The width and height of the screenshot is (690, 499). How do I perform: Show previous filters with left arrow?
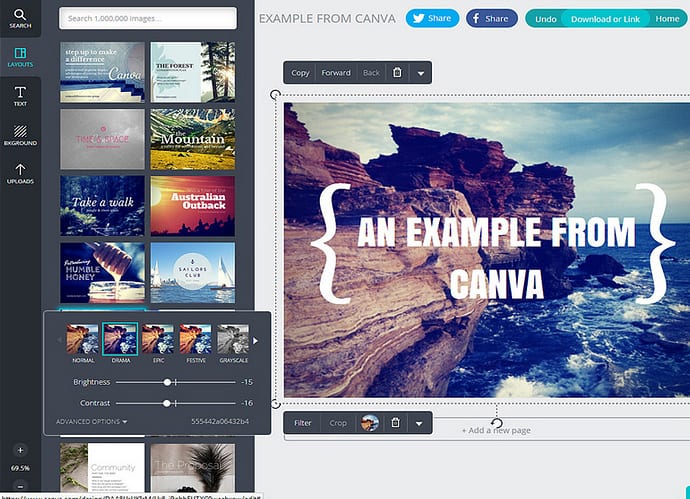click(x=59, y=340)
